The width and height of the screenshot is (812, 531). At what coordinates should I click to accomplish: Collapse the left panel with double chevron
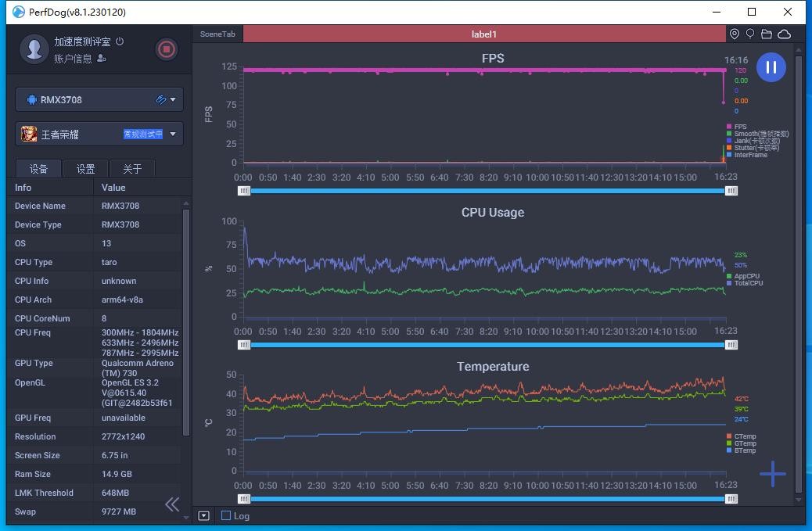172,504
